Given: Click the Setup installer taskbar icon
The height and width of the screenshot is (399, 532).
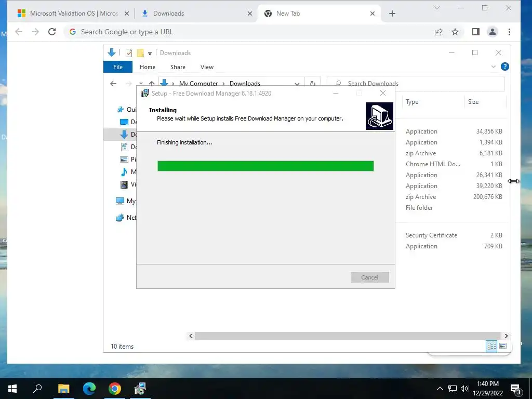Looking at the screenshot, I should click(x=140, y=389).
